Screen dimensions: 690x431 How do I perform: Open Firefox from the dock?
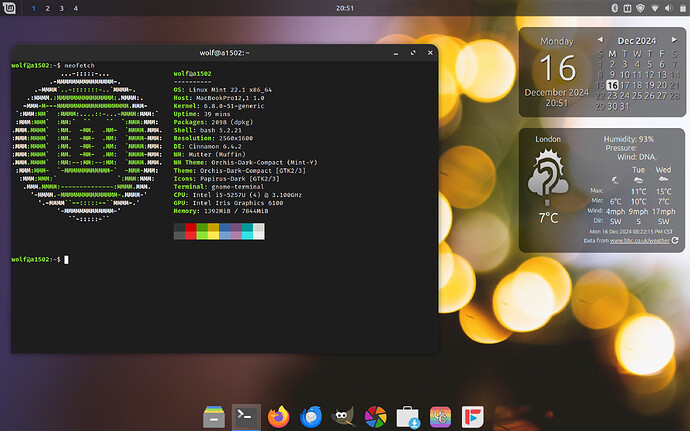(279, 417)
